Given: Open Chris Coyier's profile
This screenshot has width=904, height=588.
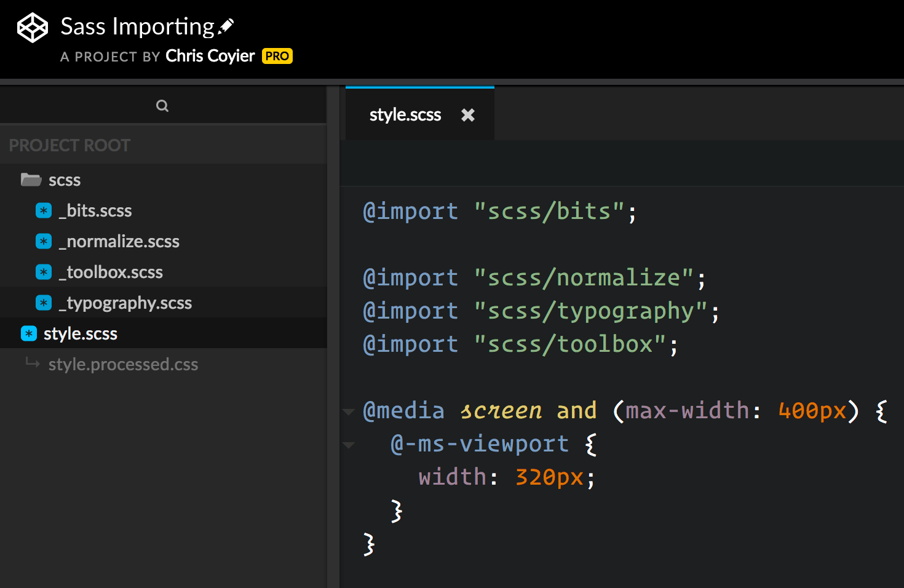Looking at the screenshot, I should coord(210,55).
